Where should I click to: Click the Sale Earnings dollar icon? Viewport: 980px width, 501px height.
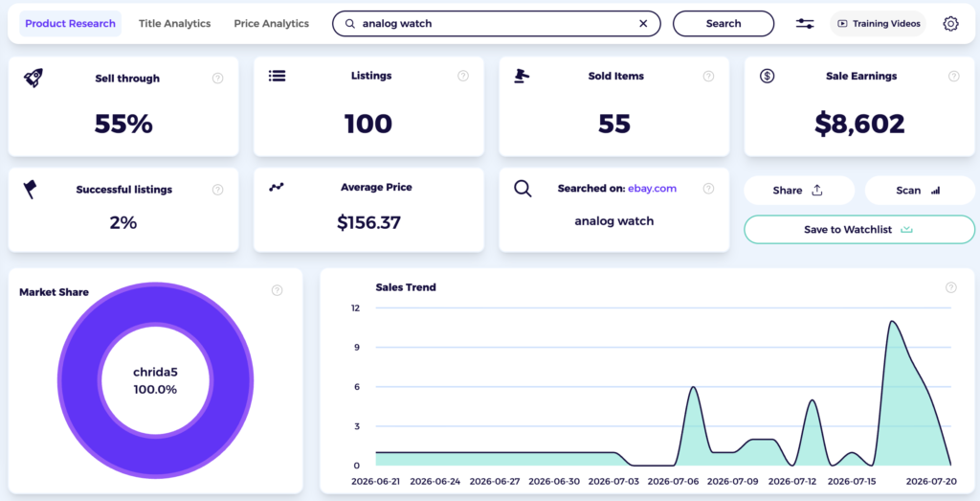click(767, 76)
